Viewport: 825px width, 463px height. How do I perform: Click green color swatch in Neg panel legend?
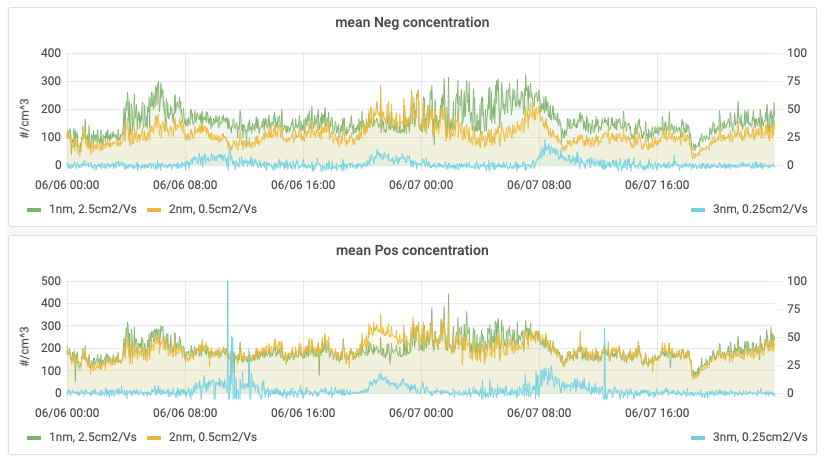[35, 209]
